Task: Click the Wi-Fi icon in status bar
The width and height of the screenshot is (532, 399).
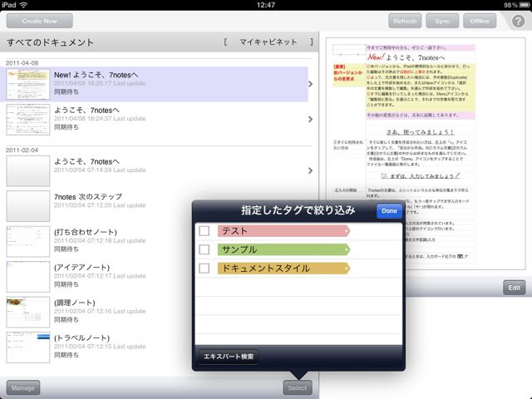Action: point(23,5)
